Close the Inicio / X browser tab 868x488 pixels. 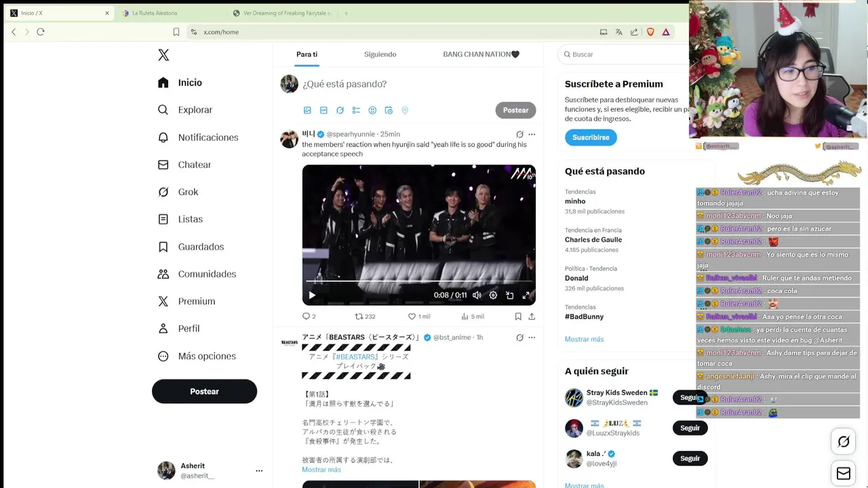click(x=106, y=13)
